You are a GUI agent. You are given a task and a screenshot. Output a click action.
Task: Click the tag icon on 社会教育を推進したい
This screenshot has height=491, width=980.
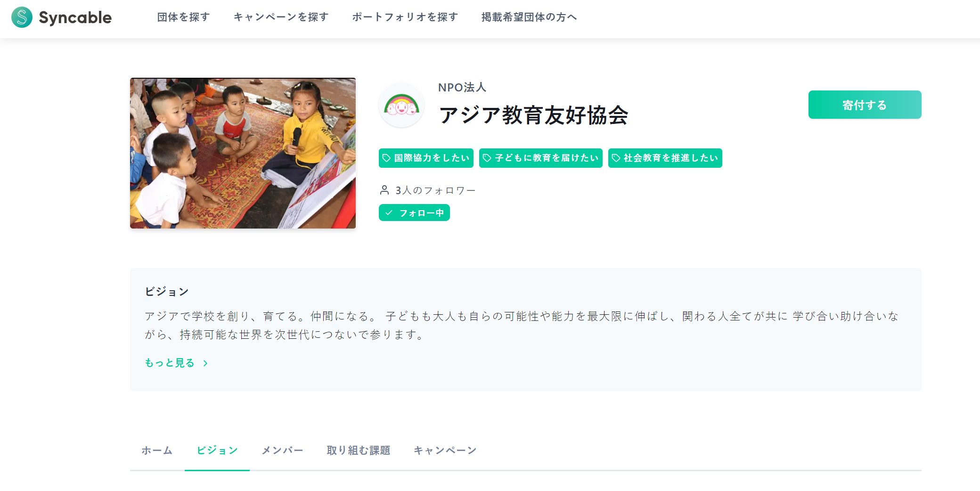(x=616, y=158)
